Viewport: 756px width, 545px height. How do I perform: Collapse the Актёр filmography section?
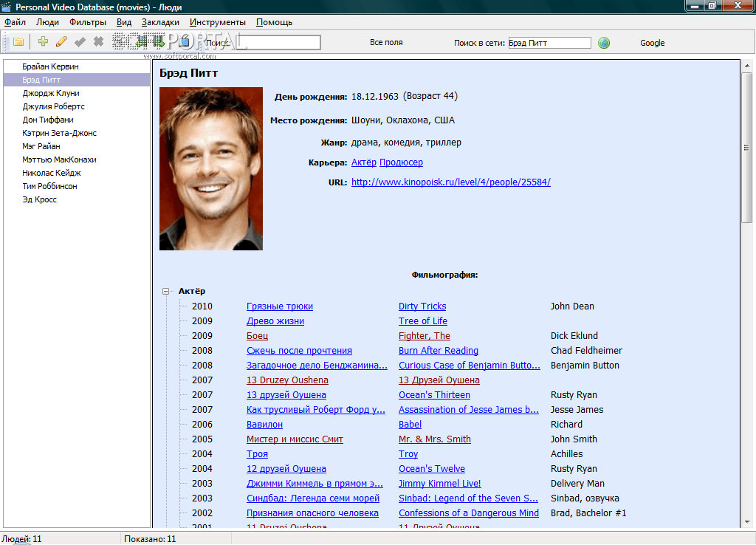166,291
